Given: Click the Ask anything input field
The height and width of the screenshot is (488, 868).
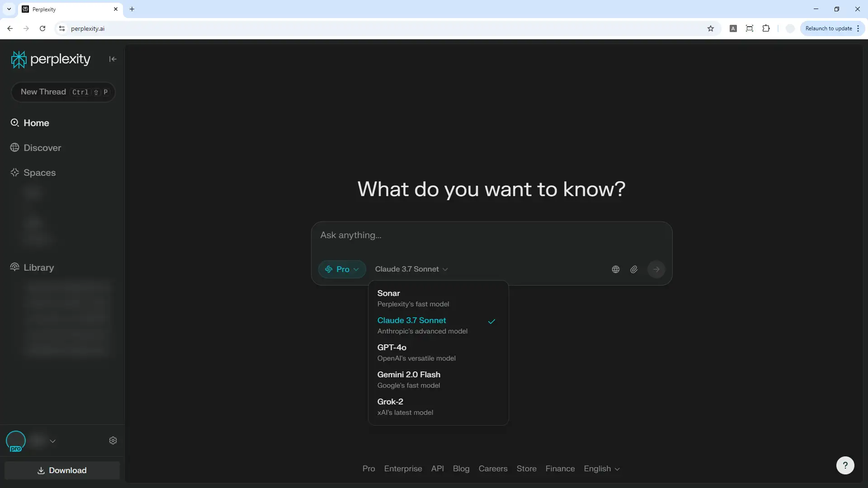Looking at the screenshot, I should [491, 235].
